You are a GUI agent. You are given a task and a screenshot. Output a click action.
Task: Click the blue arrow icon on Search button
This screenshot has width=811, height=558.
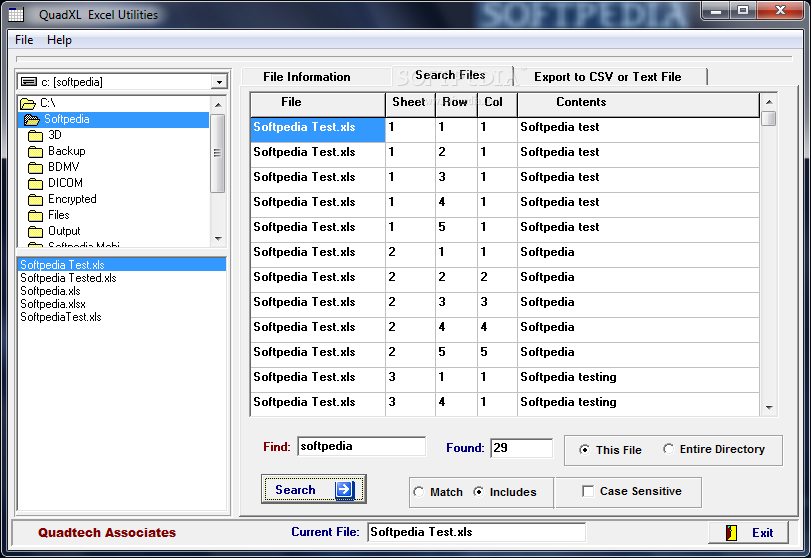pyautogui.click(x=344, y=489)
